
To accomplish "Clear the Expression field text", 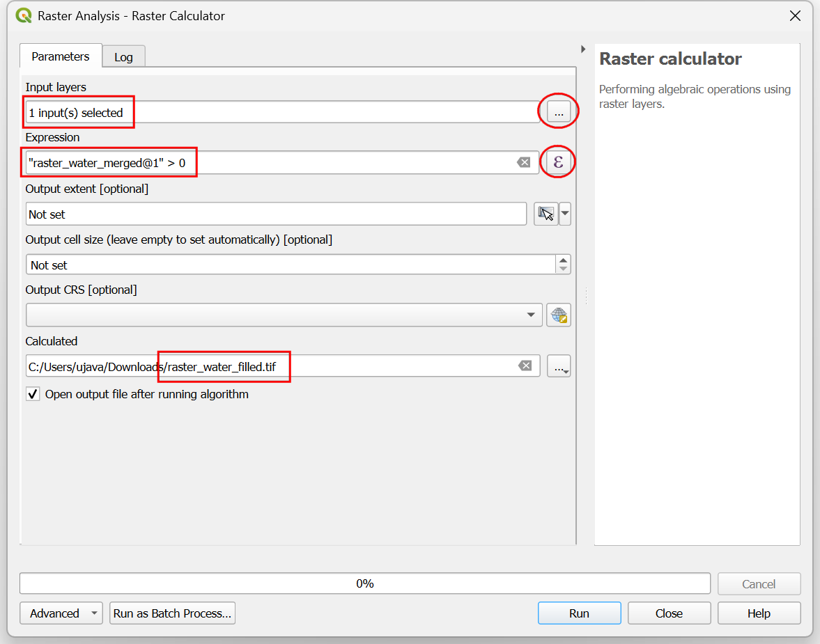I will [x=523, y=163].
